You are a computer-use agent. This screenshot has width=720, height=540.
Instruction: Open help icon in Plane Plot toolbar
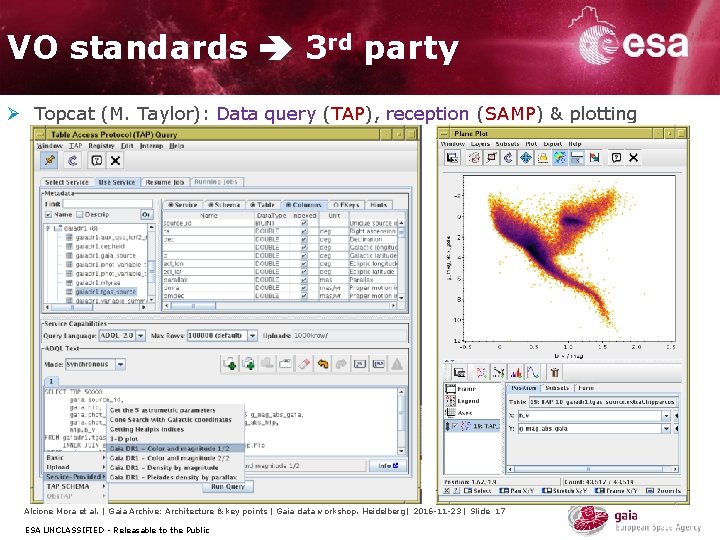pyautogui.click(x=616, y=158)
